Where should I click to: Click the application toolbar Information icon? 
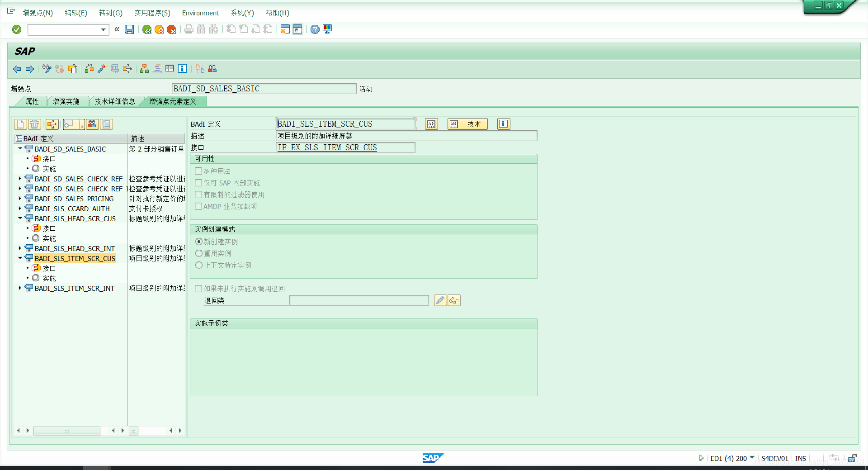(182, 69)
